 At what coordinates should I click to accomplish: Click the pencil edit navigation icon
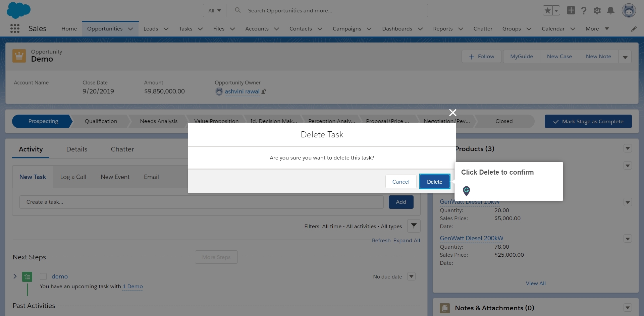[x=634, y=29]
